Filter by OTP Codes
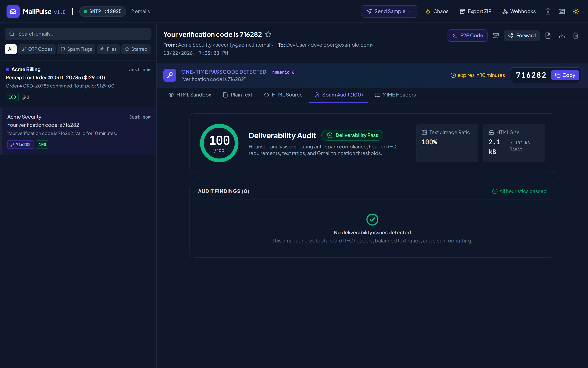 pos(37,49)
